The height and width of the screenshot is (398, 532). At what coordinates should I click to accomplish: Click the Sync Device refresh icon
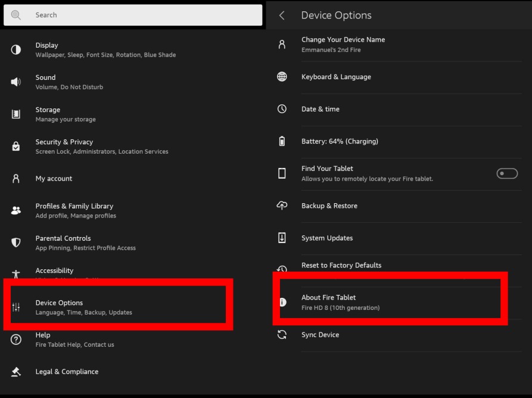click(x=282, y=335)
